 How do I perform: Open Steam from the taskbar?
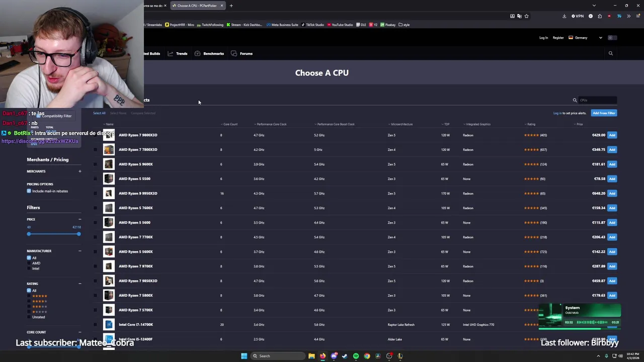click(345, 356)
